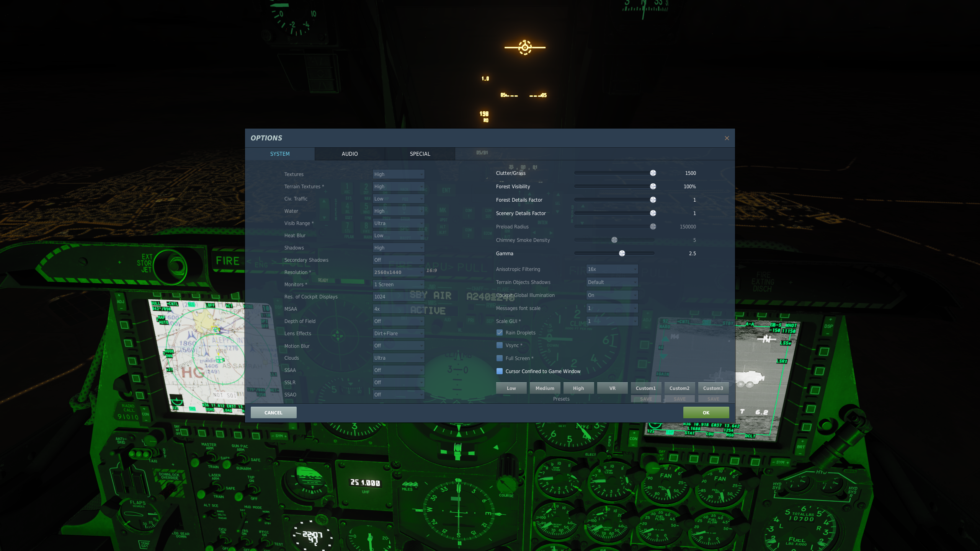This screenshot has width=980, height=551.
Task: Uncheck the Rain Droplets checkbox
Action: [x=500, y=333]
